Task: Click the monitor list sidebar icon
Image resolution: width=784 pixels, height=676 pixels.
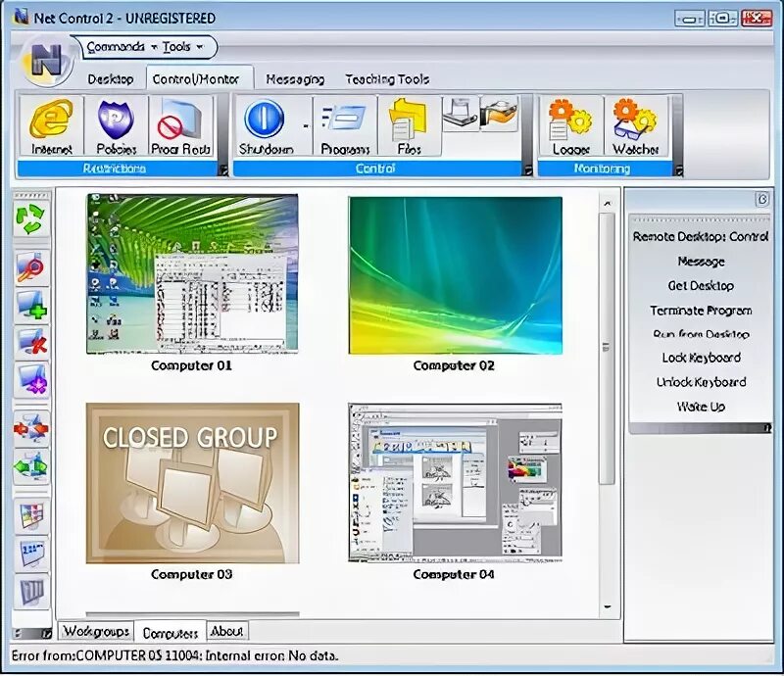Action: (31, 553)
